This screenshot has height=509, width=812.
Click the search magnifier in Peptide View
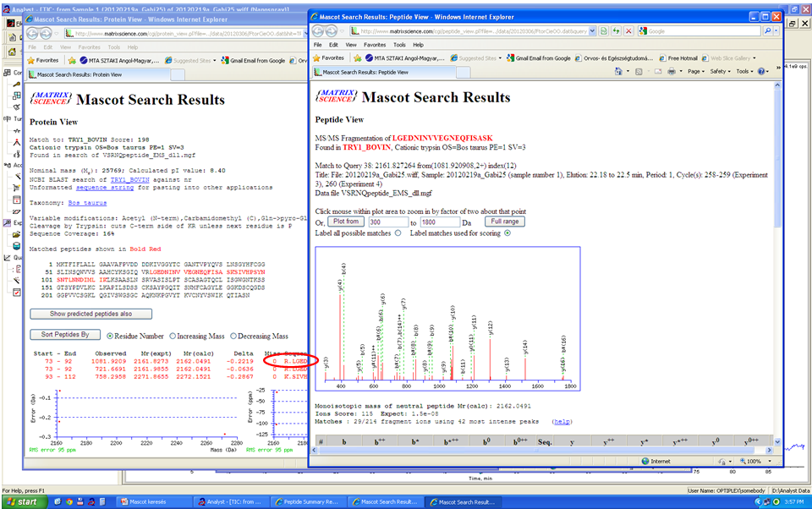tap(767, 31)
